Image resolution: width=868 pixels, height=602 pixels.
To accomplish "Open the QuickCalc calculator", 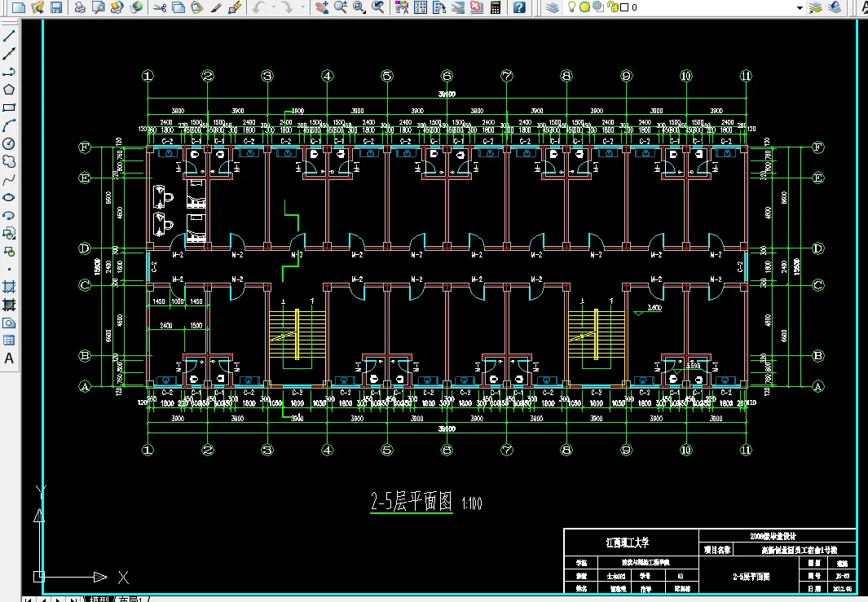I will 496,7.
